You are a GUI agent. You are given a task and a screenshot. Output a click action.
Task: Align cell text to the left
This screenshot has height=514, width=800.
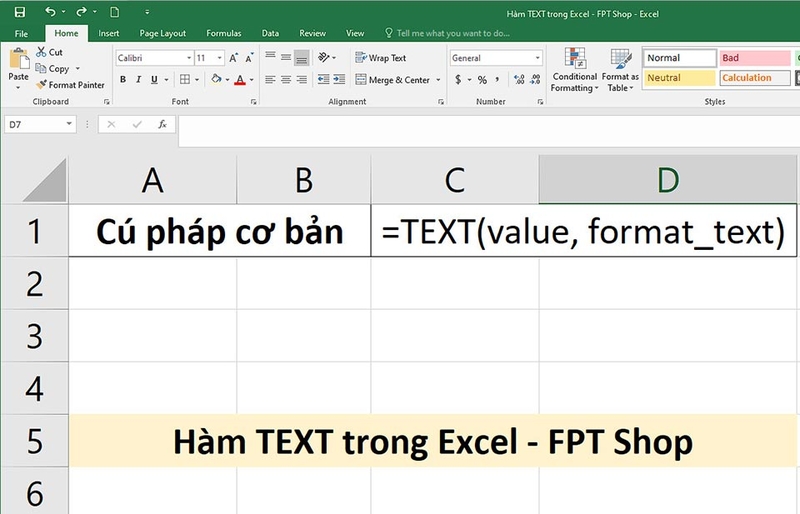(x=270, y=80)
